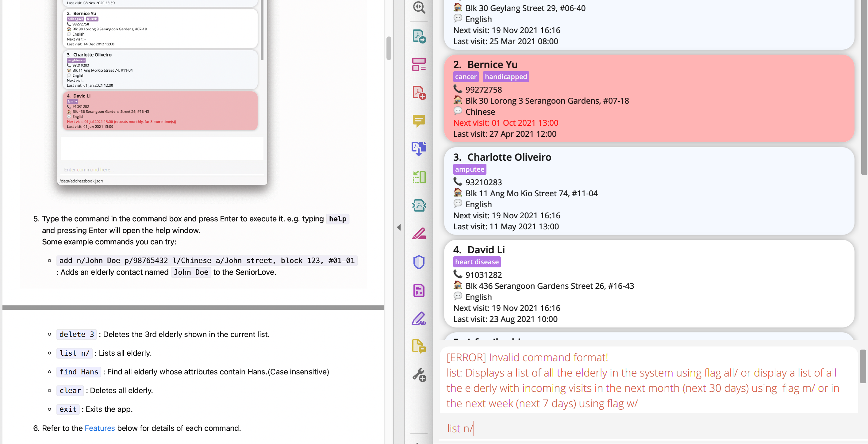Open the green Organize Pages tool
The image size is (868, 444).
point(419,177)
